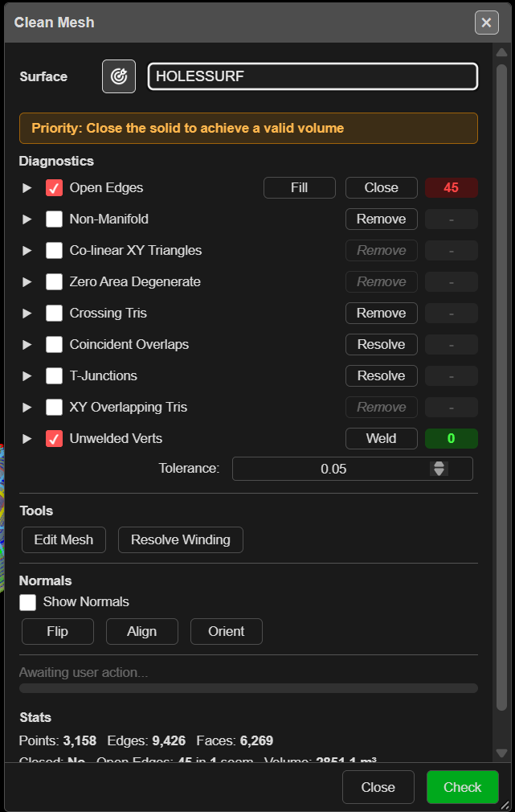Toggle the Open Edges checkbox
515x812 pixels.
coord(55,188)
